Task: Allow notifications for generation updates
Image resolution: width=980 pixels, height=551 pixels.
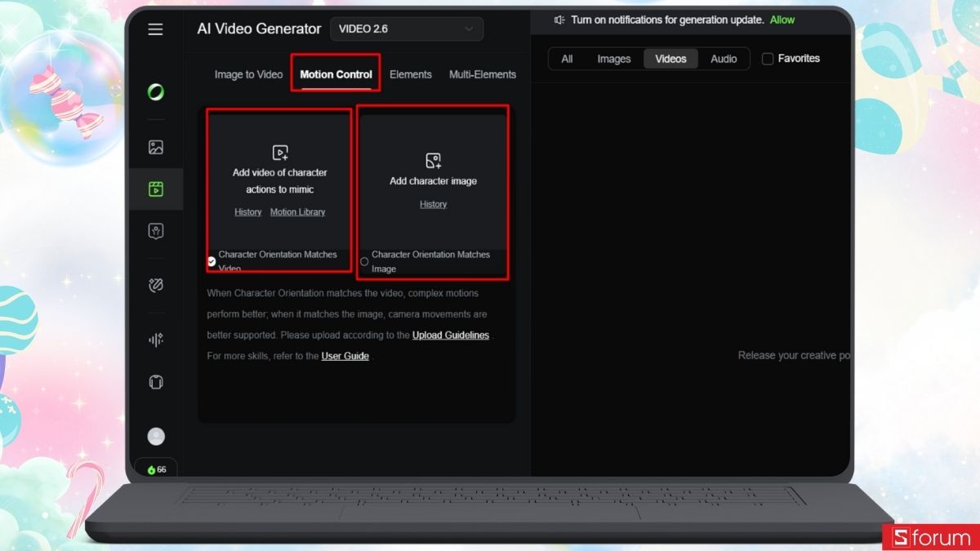Action: coord(782,20)
